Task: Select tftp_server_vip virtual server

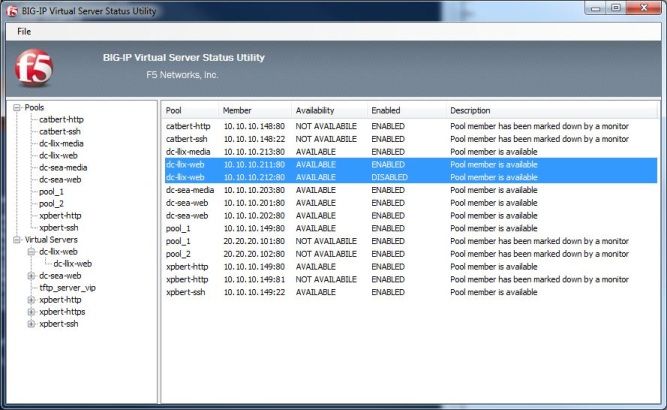Action: 67,288
